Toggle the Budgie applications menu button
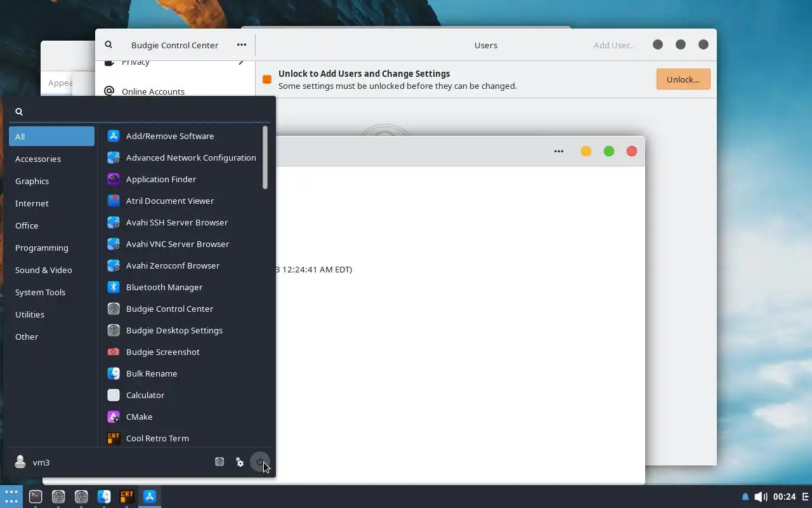This screenshot has width=812, height=508. [11, 497]
